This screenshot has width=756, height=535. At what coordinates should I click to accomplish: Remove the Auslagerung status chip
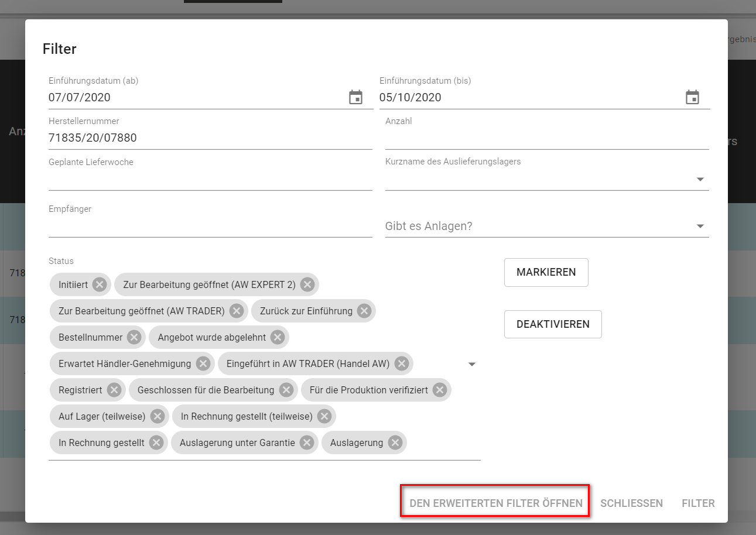pyautogui.click(x=395, y=443)
